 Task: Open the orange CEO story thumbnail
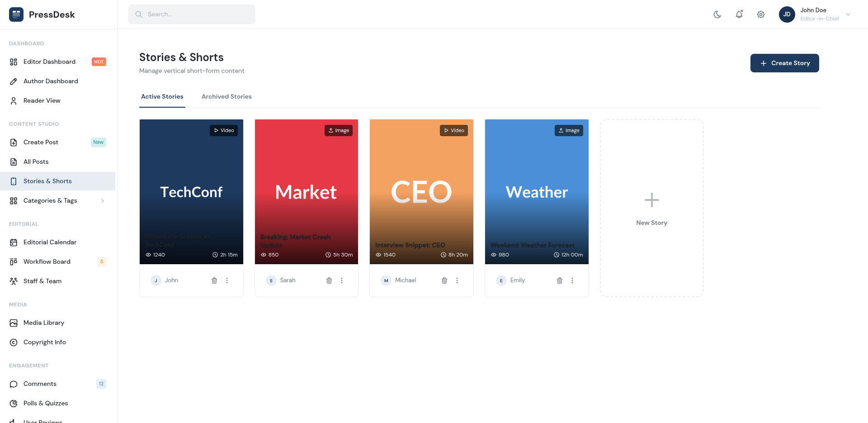[421, 191]
